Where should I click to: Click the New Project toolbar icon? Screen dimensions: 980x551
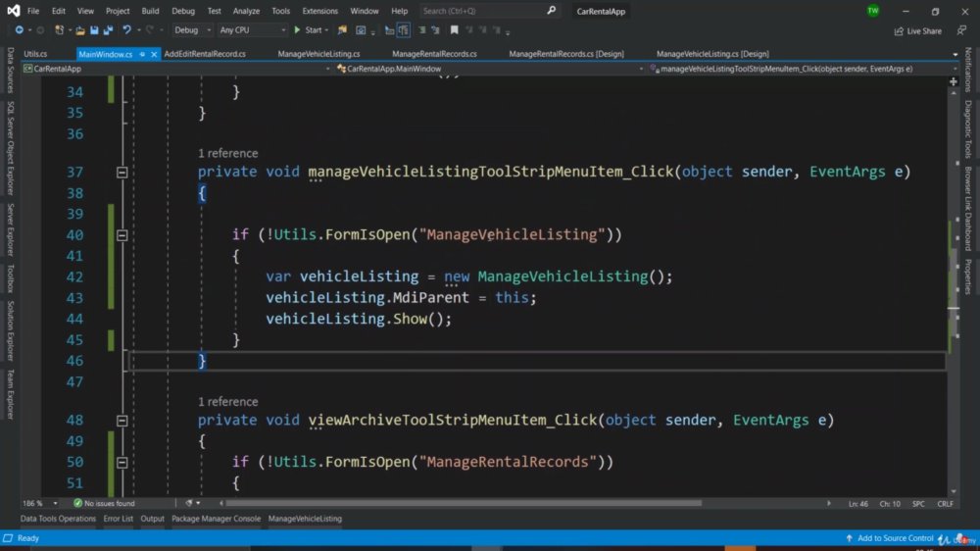click(60, 30)
